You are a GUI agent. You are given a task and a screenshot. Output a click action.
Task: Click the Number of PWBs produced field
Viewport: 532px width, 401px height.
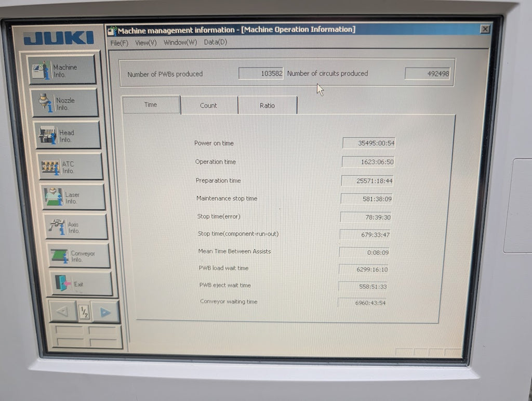pyautogui.click(x=261, y=74)
